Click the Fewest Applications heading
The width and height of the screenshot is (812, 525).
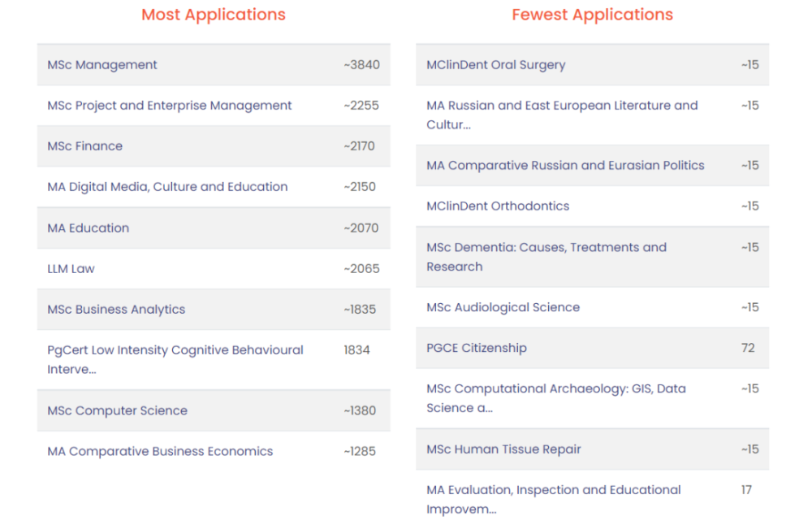[593, 15]
